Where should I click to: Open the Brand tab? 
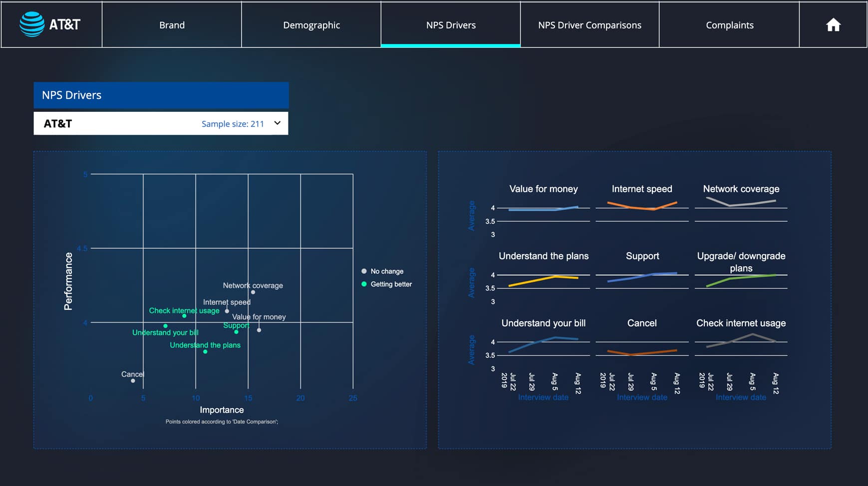point(172,25)
